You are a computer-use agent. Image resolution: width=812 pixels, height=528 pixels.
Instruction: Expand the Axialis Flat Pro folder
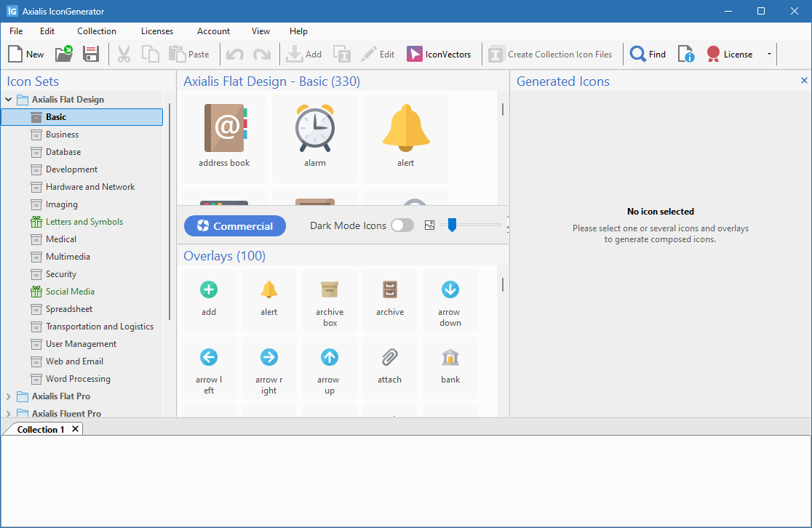click(7, 396)
